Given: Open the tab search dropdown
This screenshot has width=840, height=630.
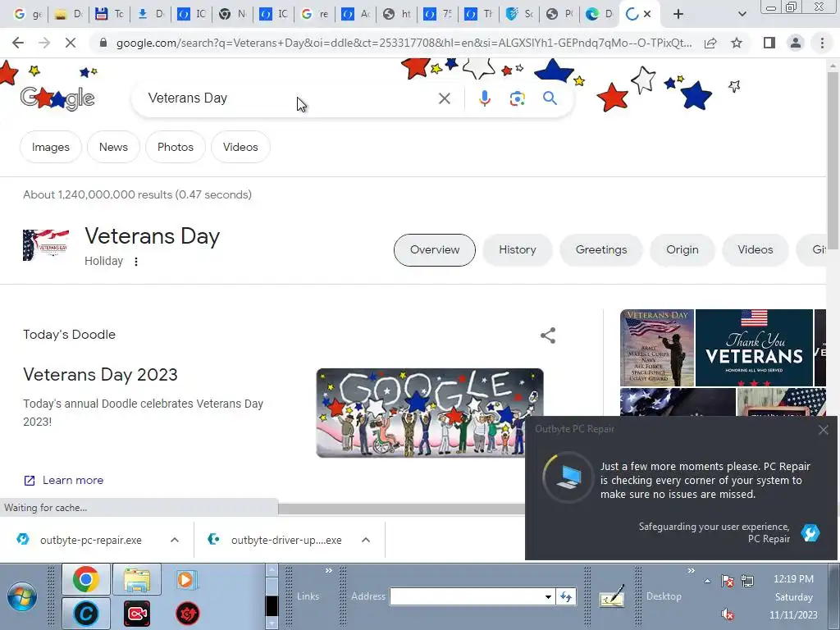Looking at the screenshot, I should click(742, 14).
